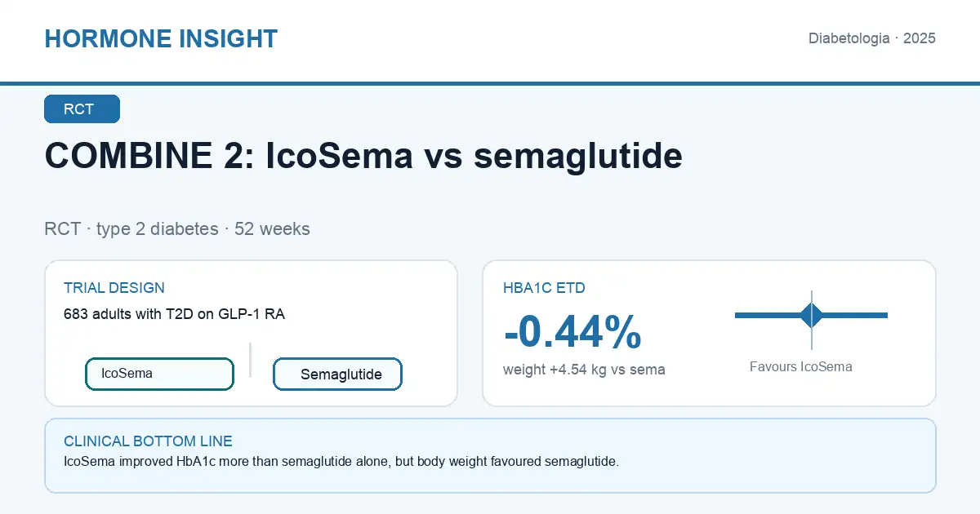Click the Favours IcoSema label
This screenshot has width=980, height=514.
tap(800, 367)
